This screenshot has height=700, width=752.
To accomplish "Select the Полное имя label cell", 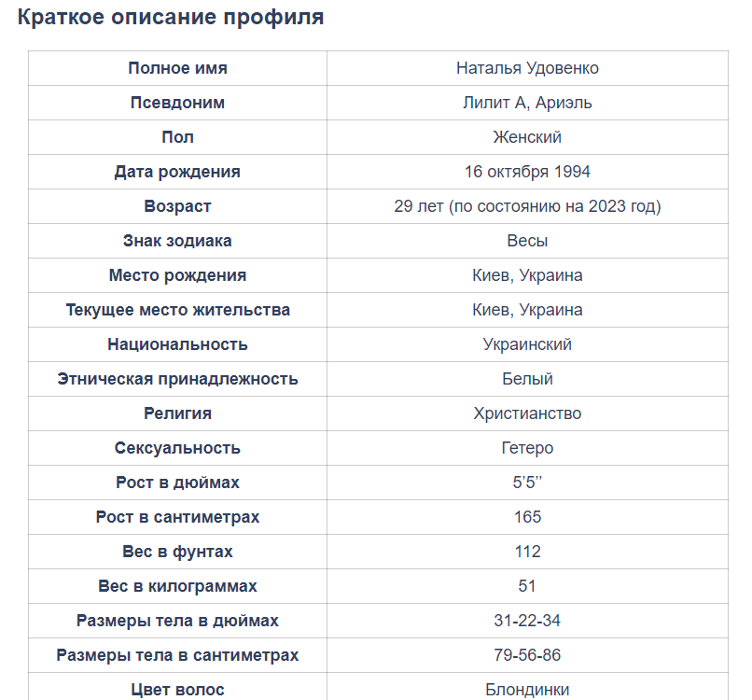I will click(177, 68).
